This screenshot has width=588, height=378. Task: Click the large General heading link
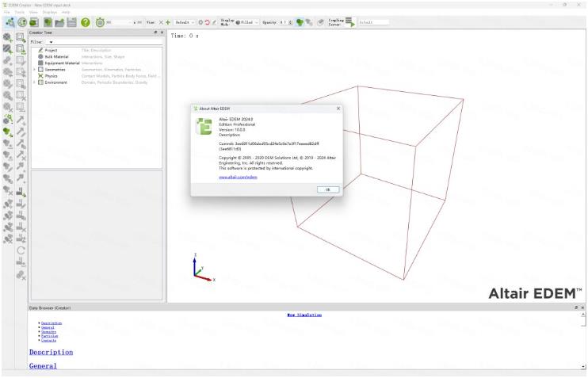point(43,365)
